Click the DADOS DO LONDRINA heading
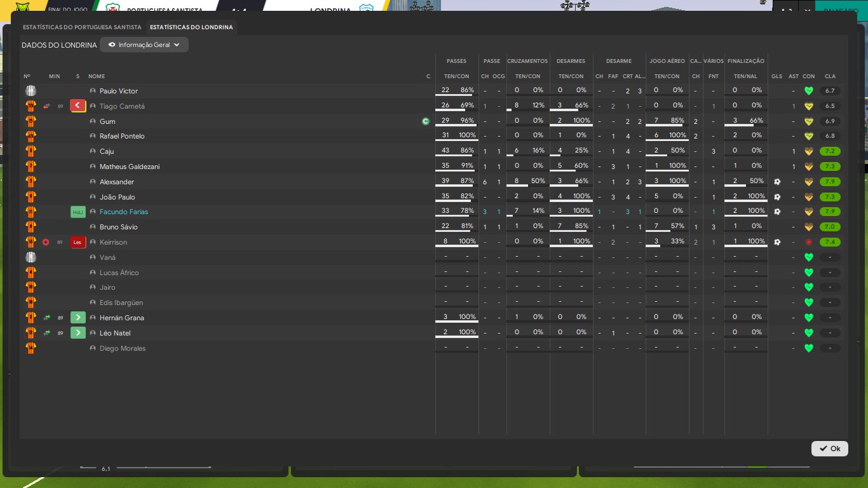Viewport: 868px width, 488px height. [59, 45]
